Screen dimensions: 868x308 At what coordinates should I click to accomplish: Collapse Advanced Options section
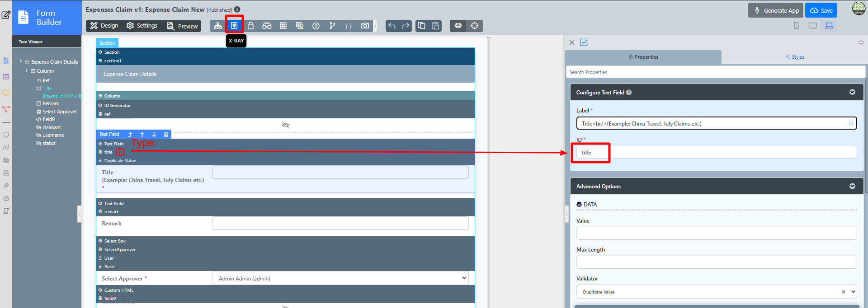pyautogui.click(x=852, y=186)
